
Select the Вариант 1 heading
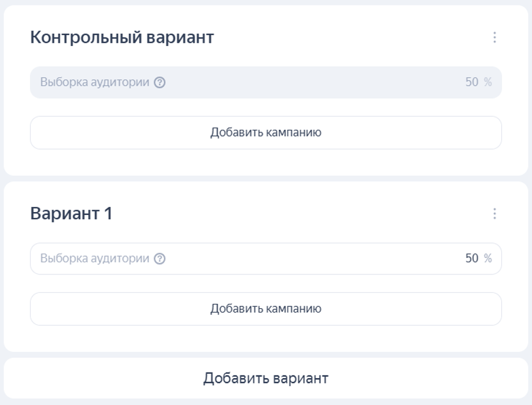click(x=71, y=214)
